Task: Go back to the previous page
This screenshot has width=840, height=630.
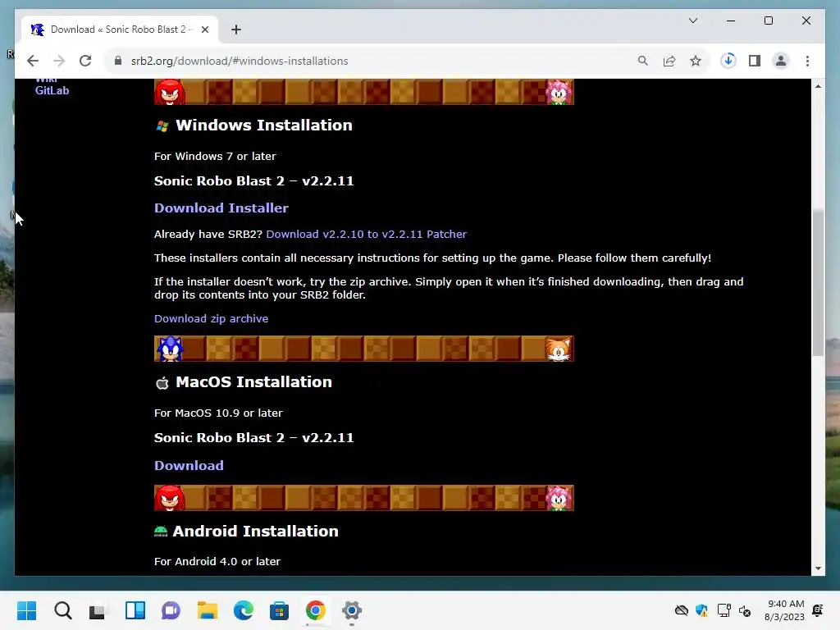Action: (x=33, y=61)
